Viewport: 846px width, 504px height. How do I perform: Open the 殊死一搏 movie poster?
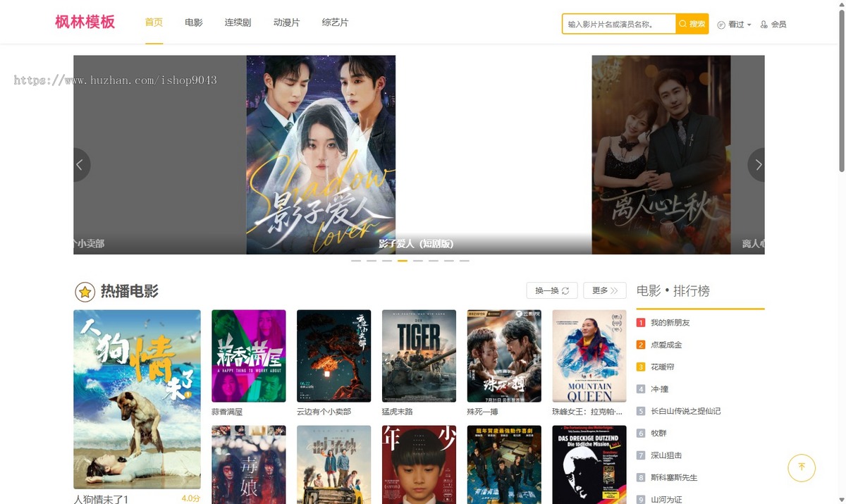[x=504, y=356]
